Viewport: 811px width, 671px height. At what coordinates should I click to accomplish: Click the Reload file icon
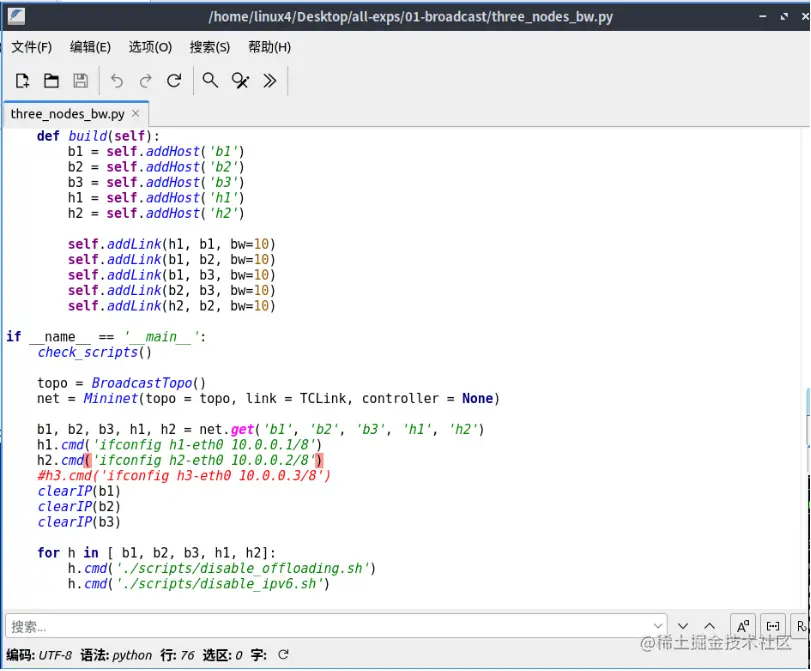174,81
